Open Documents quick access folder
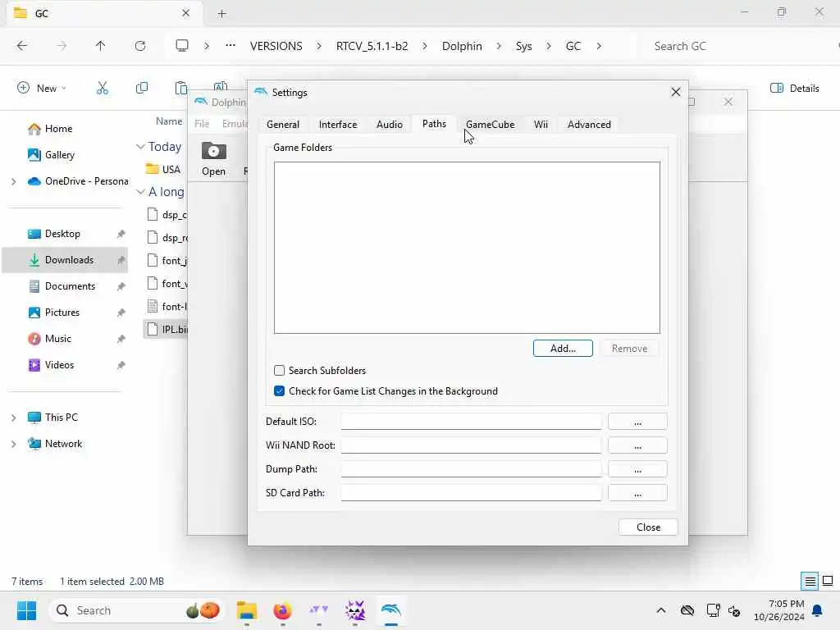The image size is (840, 630). [x=70, y=286]
